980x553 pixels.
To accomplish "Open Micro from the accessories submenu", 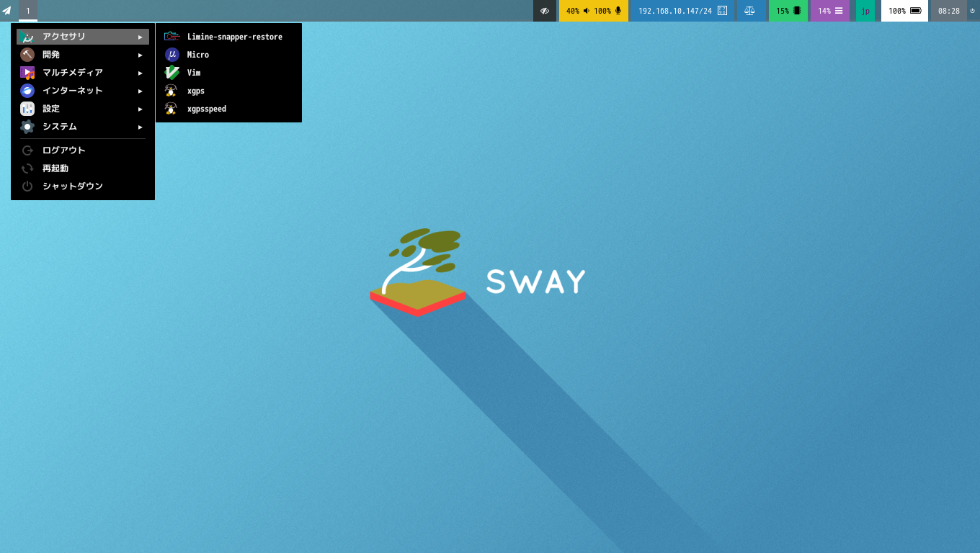I will [228, 55].
